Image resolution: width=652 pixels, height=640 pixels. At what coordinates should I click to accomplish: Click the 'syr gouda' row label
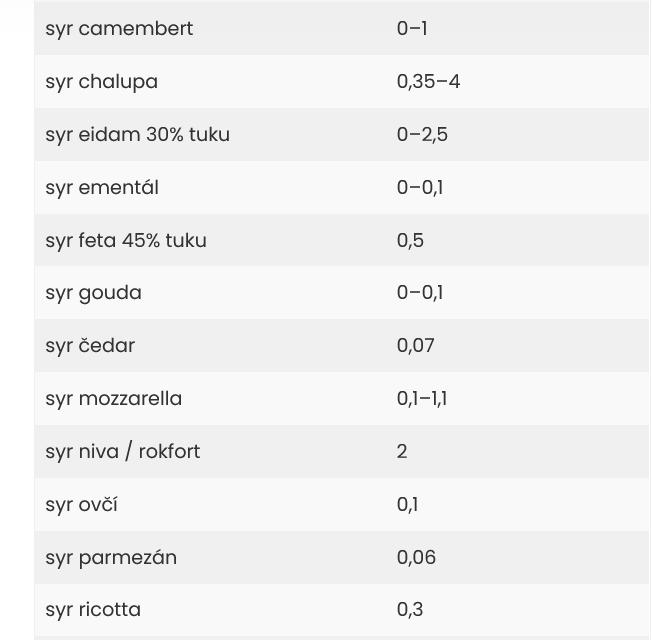[x=93, y=293]
